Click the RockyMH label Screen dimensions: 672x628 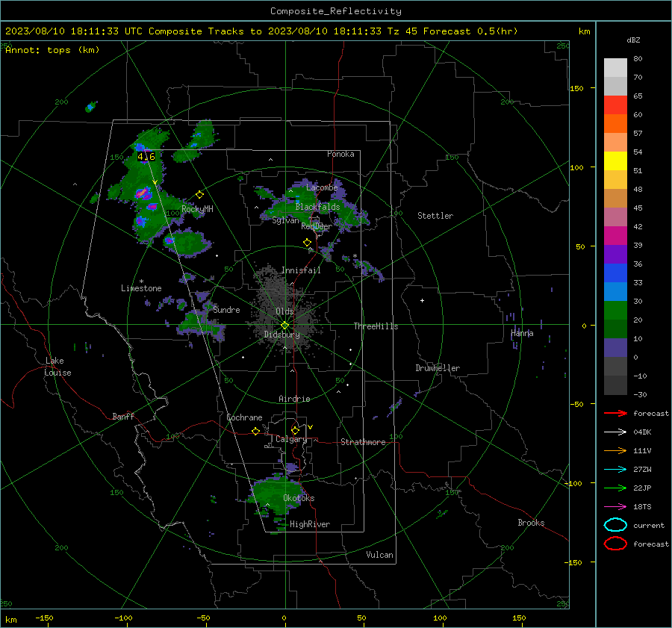click(197, 209)
